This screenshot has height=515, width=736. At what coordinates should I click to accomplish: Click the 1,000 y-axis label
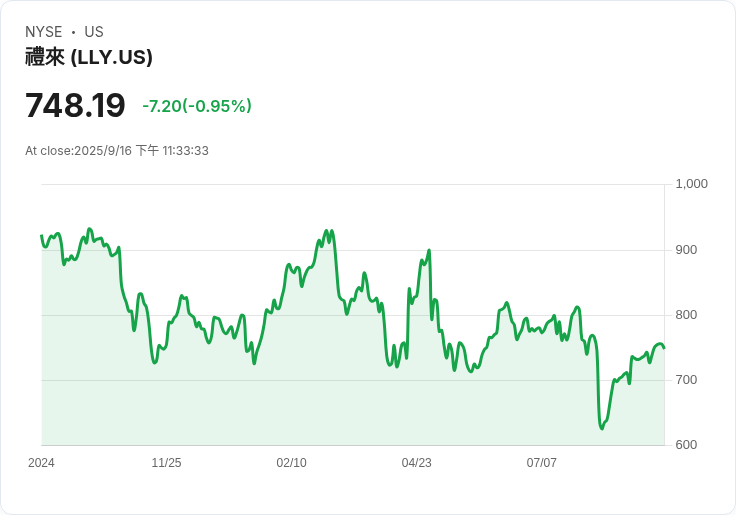[691, 184]
